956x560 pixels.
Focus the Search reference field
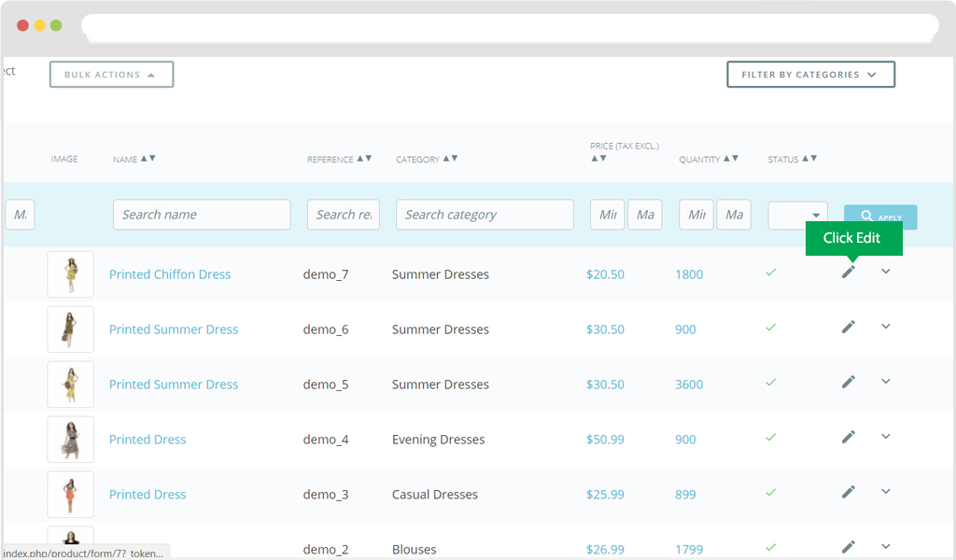tap(344, 215)
